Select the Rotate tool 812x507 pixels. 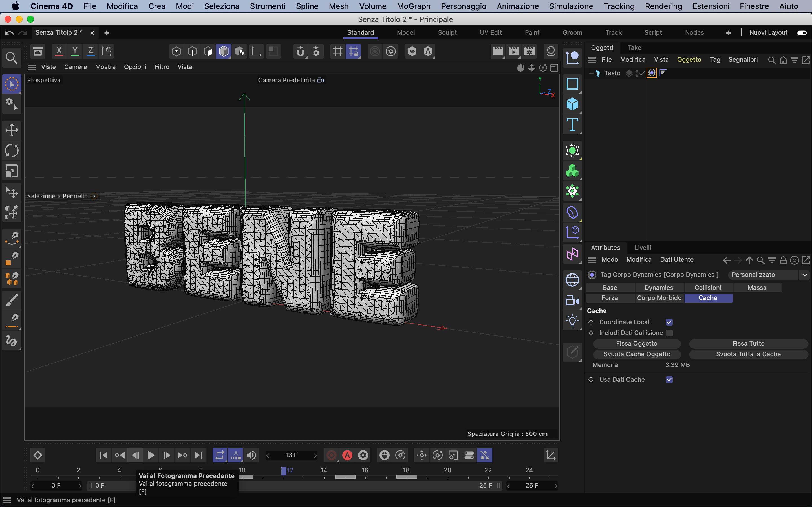point(12,151)
